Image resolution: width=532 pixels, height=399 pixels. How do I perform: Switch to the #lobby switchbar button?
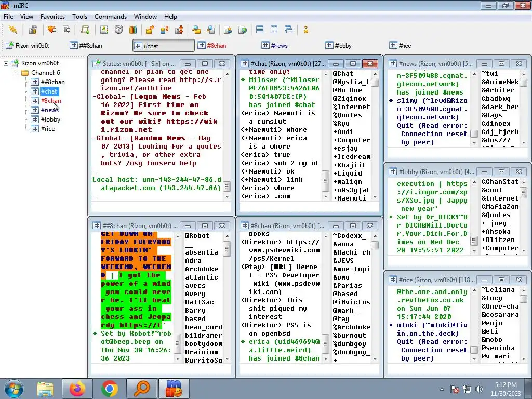355,46
